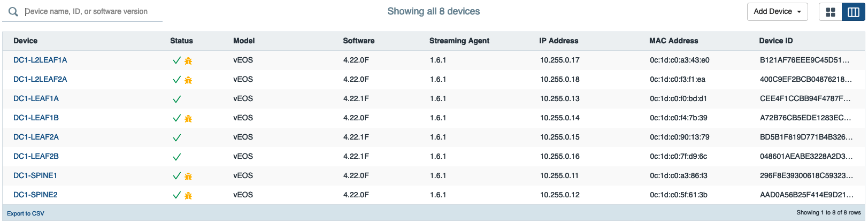This screenshot has width=868, height=223.
Task: Open the DC1-SPINE2 device link
Action: (35, 195)
